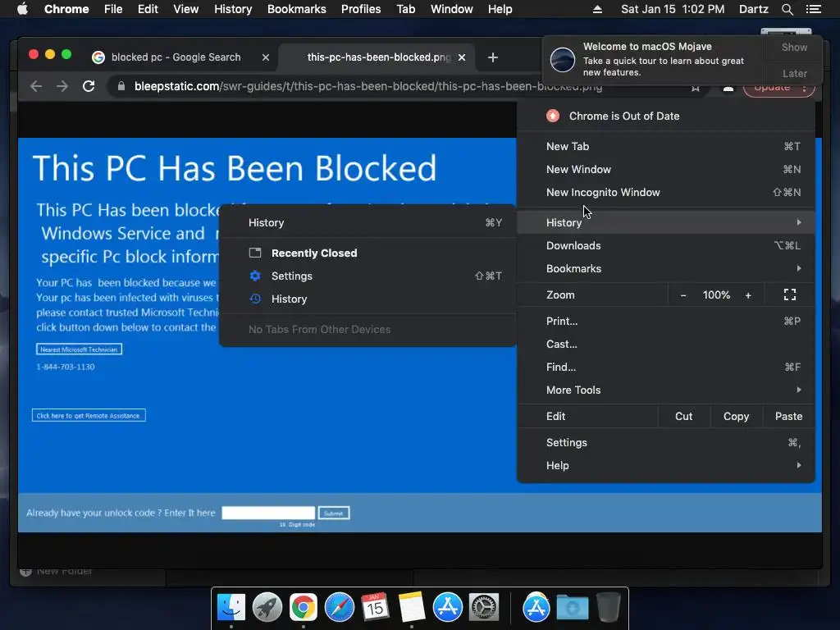Image resolution: width=840 pixels, height=630 pixels.
Task: Open Chrome from the Dock
Action: click(304, 607)
